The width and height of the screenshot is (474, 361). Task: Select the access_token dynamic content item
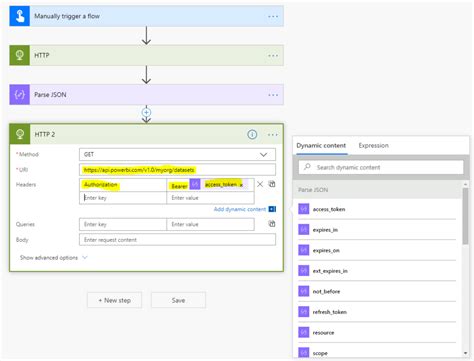[377, 209]
